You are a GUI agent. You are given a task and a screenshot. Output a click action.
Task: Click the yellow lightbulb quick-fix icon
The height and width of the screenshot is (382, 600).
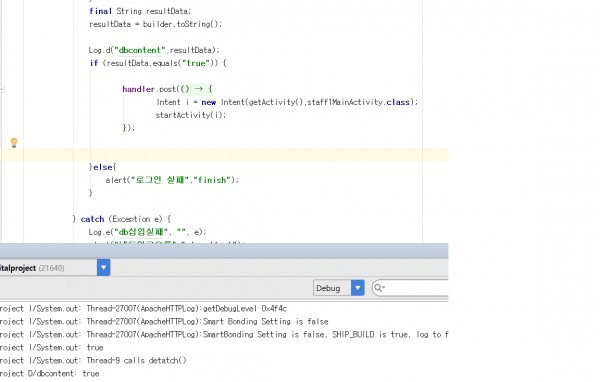coord(14,142)
